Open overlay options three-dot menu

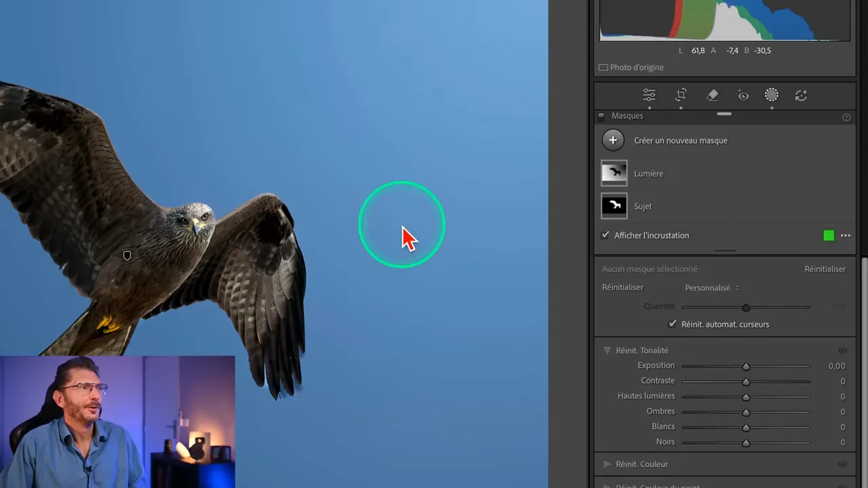[846, 236]
